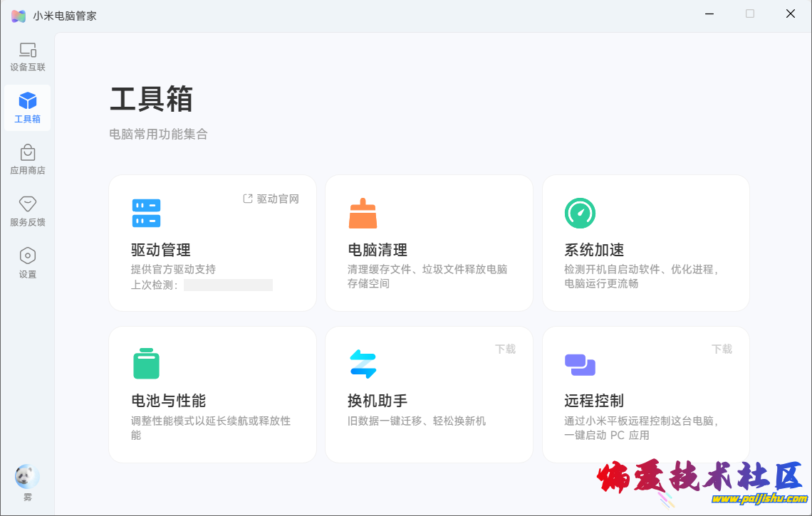Click the user avatar at bottom left
The width and height of the screenshot is (812, 516).
[27, 477]
